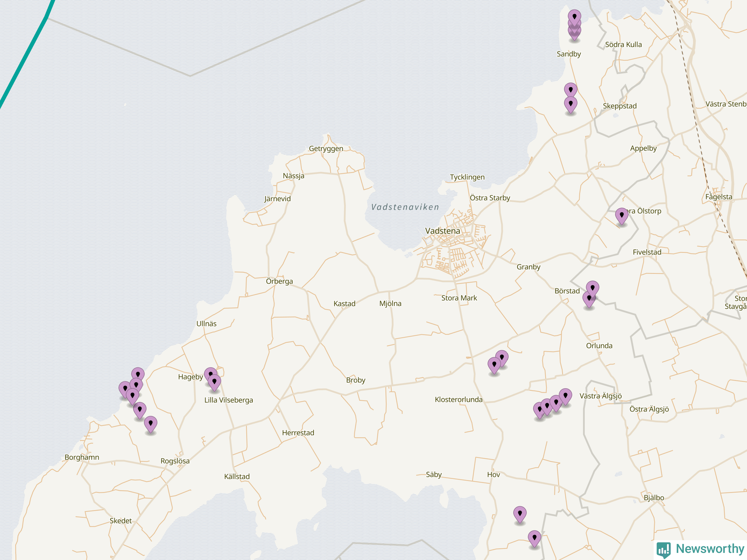The image size is (747, 560).
Task: Click the Vadstena town label
Action: (443, 231)
